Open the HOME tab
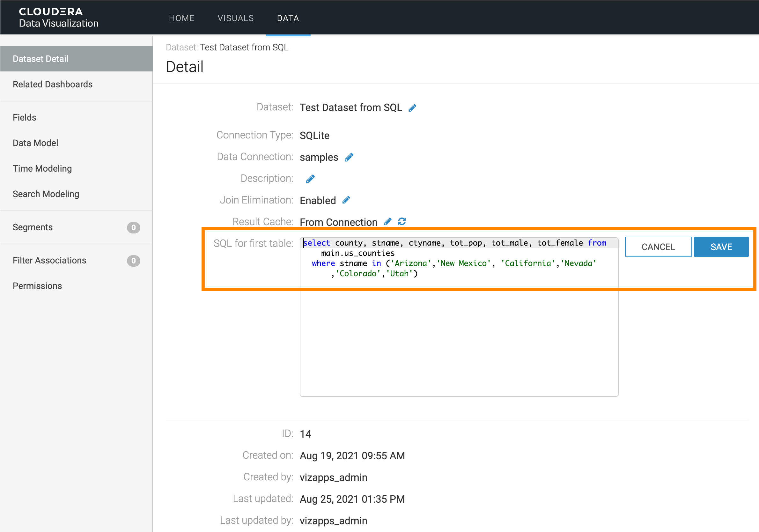The height and width of the screenshot is (532, 759). [x=181, y=18]
